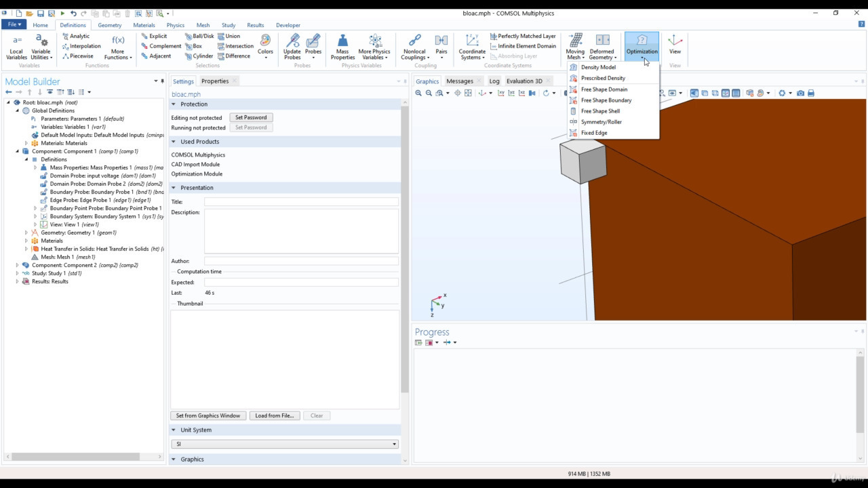Add a Piecewise function
Viewport: 868px width, 488px height.
point(77,56)
